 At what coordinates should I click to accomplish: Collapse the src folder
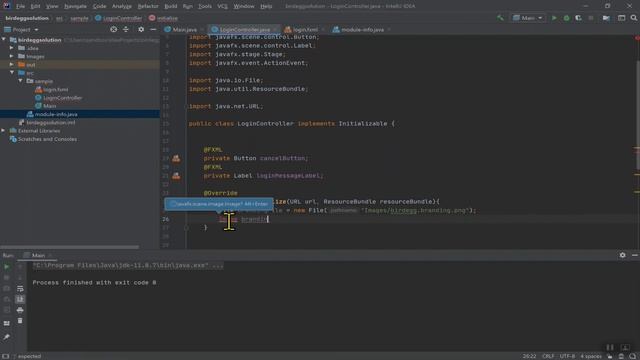[x=12, y=73]
